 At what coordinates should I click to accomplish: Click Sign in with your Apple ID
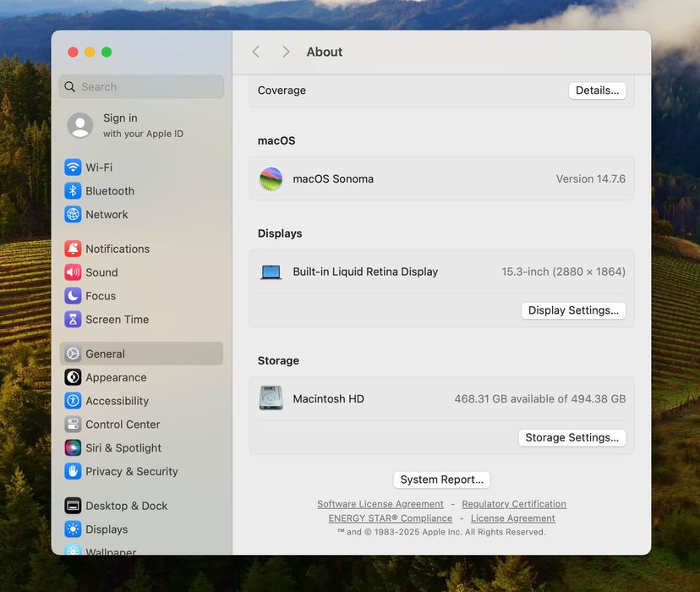coord(143,125)
